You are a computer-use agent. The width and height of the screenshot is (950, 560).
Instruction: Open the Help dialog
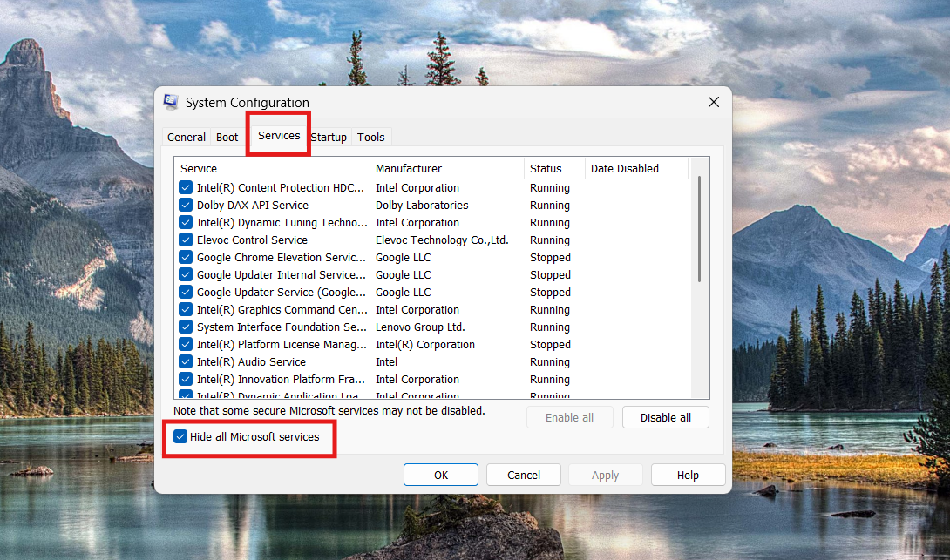688,475
